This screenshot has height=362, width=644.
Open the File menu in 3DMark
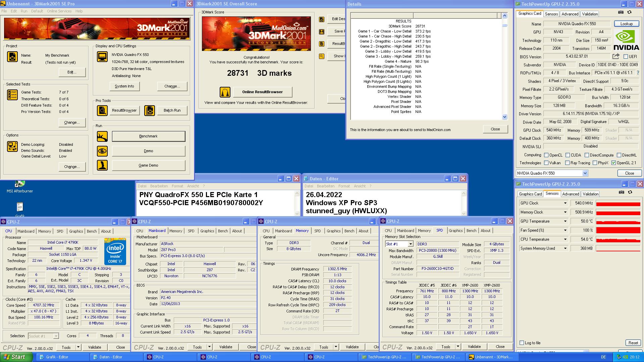[4, 11]
